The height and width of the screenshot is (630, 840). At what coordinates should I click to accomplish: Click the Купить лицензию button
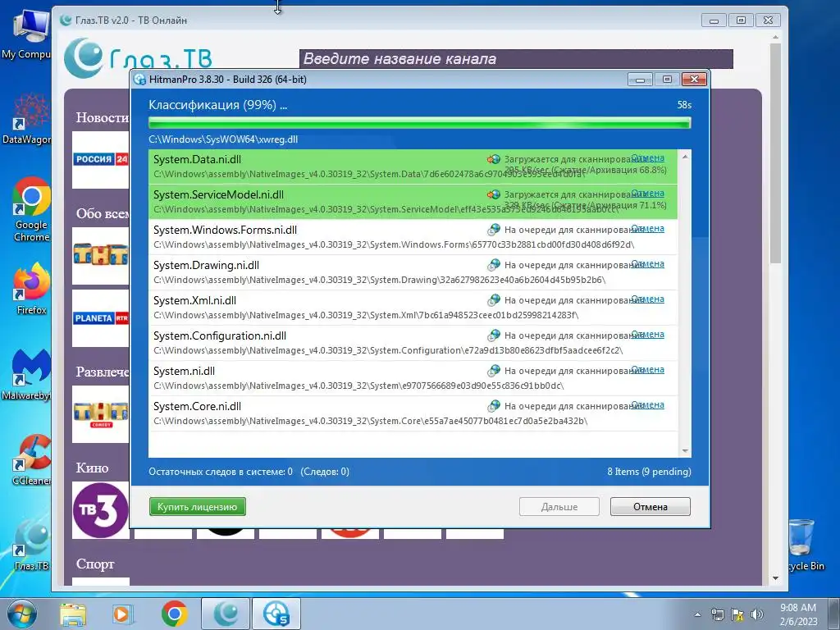click(197, 507)
